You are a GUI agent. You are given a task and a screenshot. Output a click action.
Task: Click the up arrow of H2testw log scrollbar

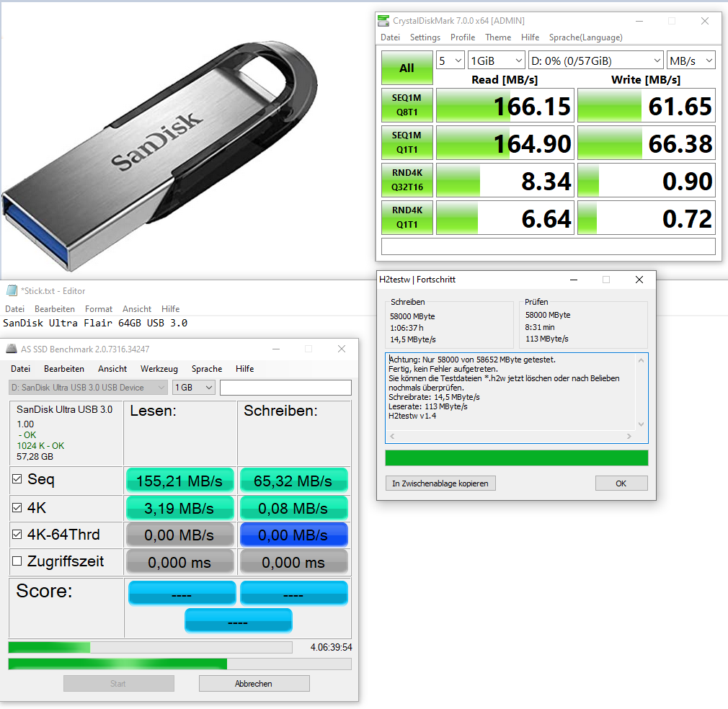coord(642,360)
